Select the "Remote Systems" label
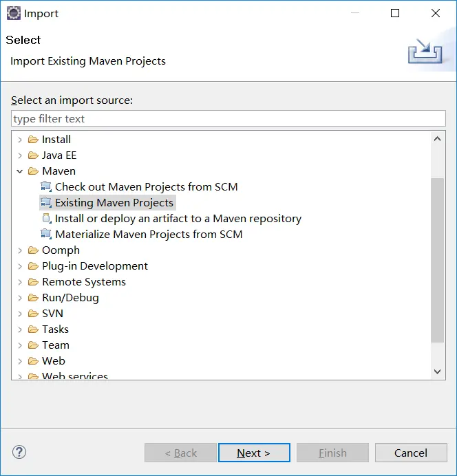Image resolution: width=457 pixels, height=476 pixels. coord(84,282)
